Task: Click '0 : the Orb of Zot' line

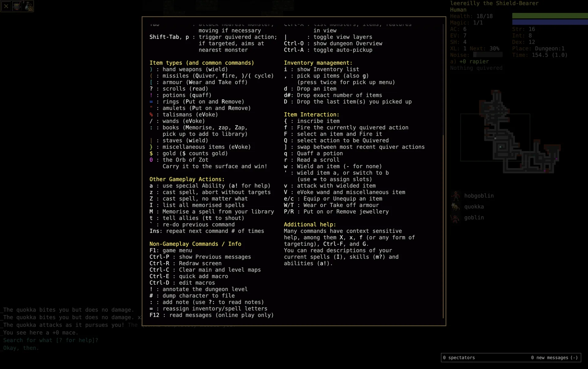Action: [x=179, y=160]
